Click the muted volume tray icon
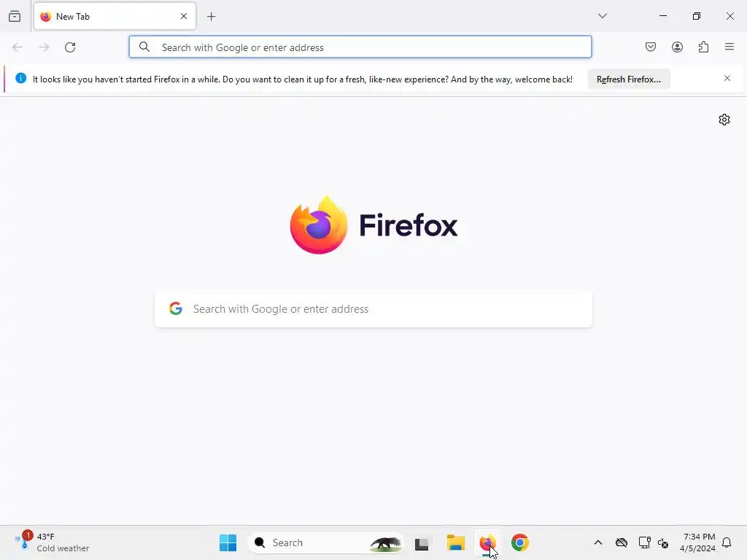Screen dimensions: 747x560 pyautogui.click(x=662, y=542)
